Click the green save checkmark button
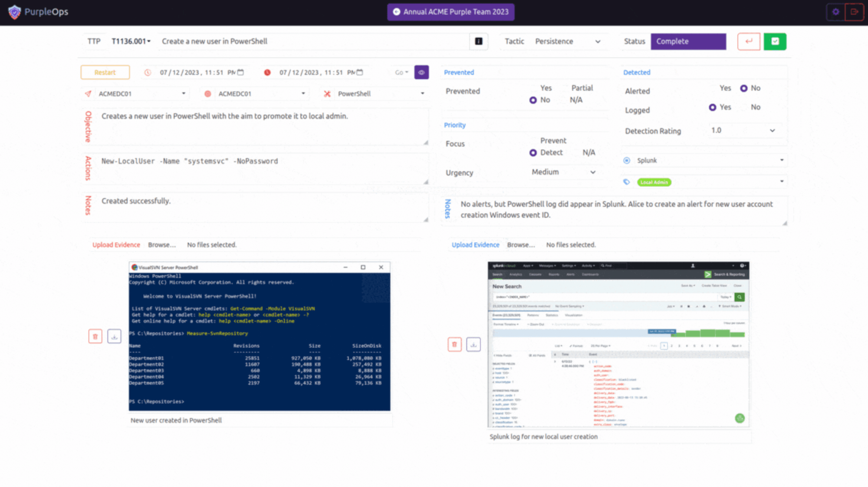This screenshot has width=868, height=487. tap(775, 41)
